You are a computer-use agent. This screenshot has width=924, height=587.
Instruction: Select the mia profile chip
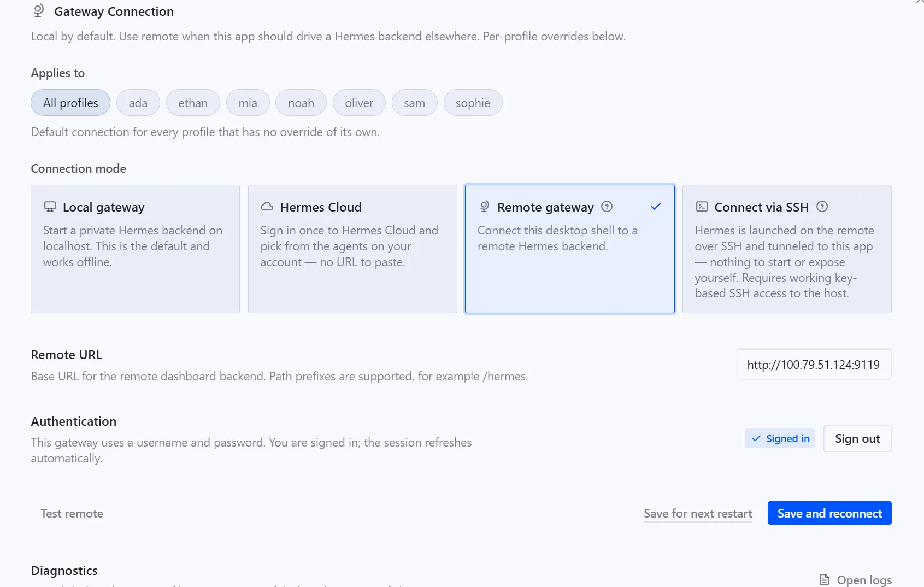pyautogui.click(x=248, y=103)
